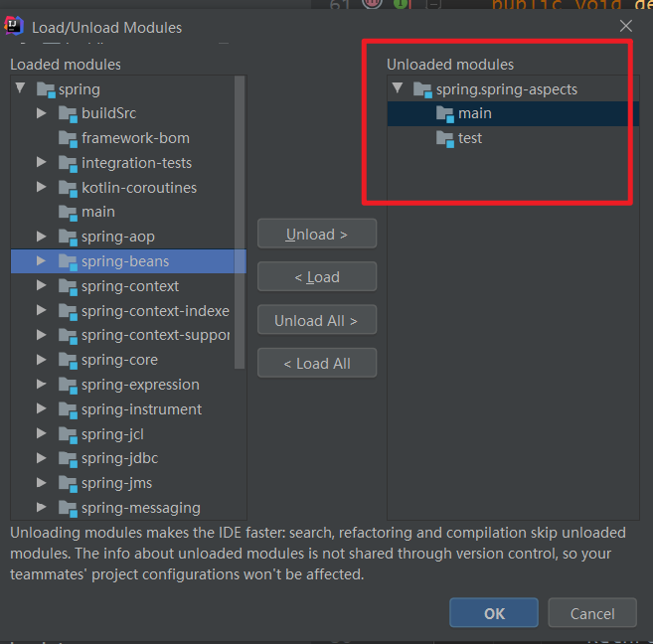
Task: Click the spring-context module folder icon
Action: 68,287
